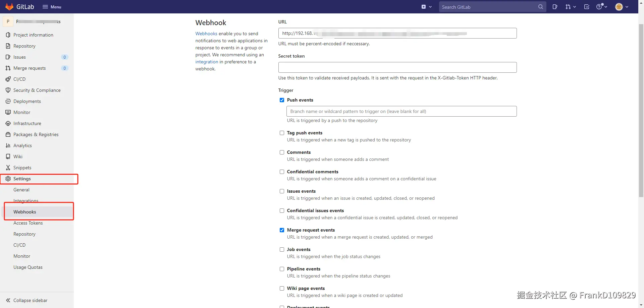
Task: Enable the Confidential issues events checkbox
Action: click(282, 210)
